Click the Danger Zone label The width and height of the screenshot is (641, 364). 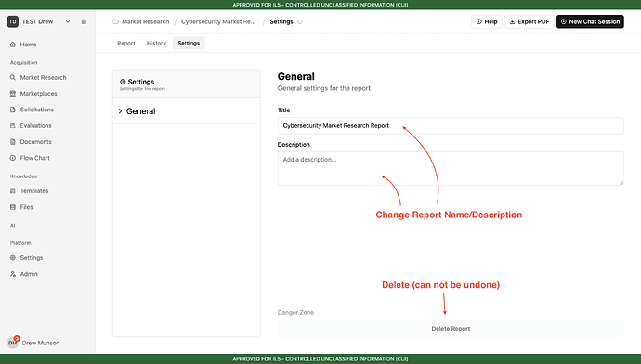(x=295, y=313)
